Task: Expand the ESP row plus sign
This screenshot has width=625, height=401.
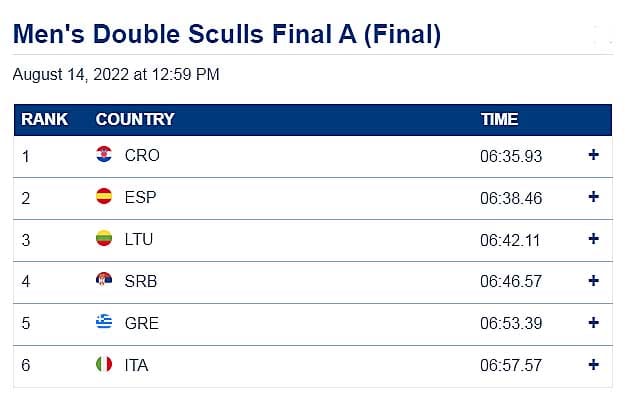Action: point(593,197)
